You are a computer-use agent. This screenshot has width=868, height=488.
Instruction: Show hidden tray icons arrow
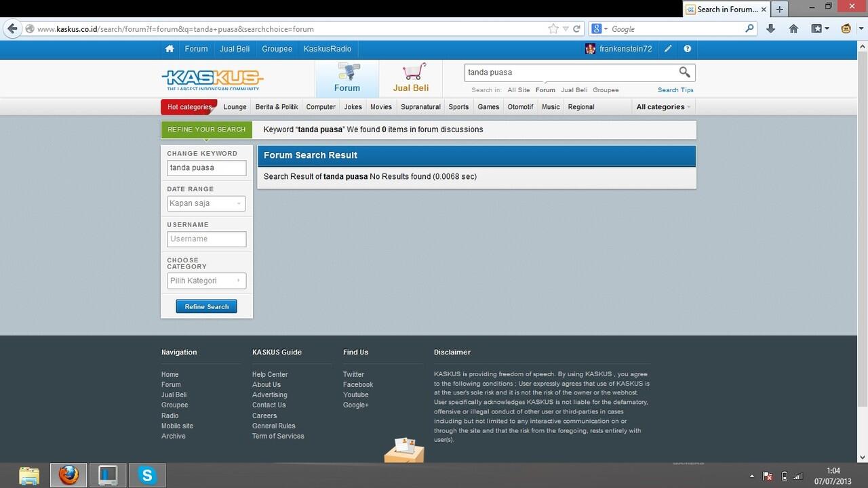coord(751,476)
